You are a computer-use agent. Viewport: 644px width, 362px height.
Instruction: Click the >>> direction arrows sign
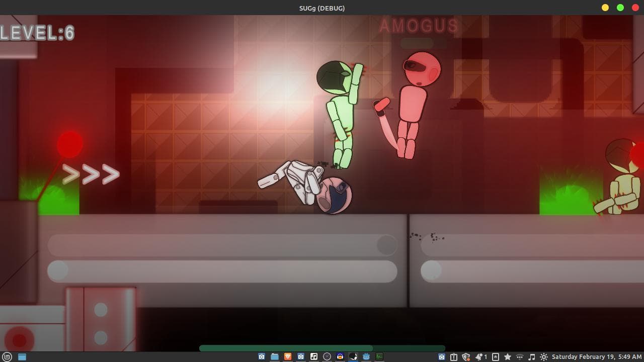[91, 174]
